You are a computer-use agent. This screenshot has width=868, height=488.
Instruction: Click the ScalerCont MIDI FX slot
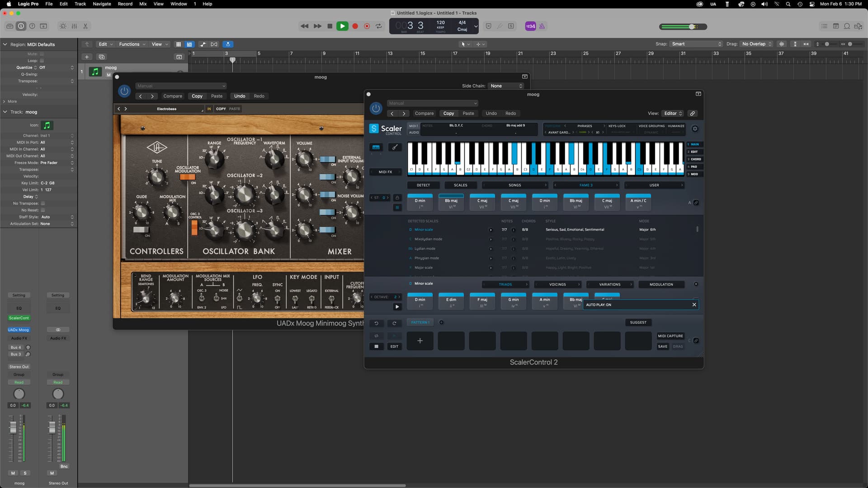click(x=19, y=318)
